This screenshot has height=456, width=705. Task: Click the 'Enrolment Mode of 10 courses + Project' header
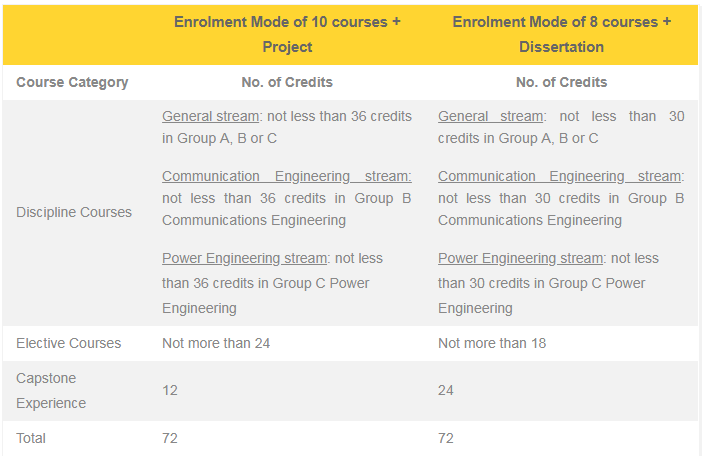point(287,34)
